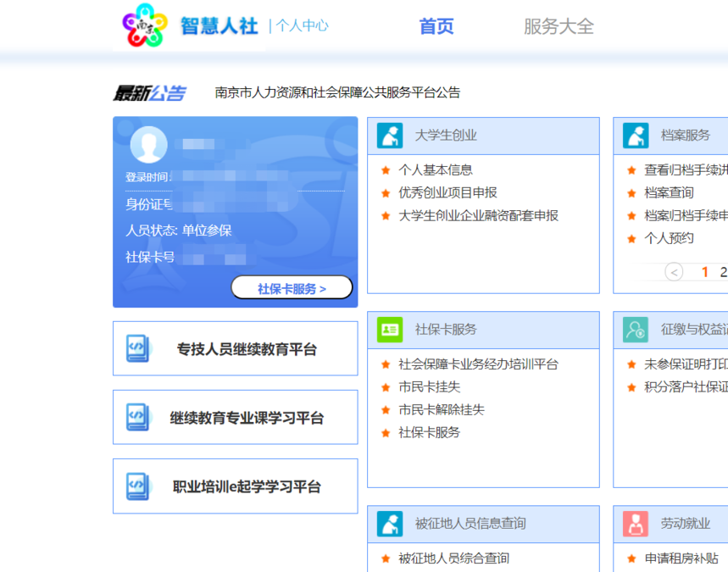
Task: Open 职业培训e起学学习平台
Action: click(236, 486)
